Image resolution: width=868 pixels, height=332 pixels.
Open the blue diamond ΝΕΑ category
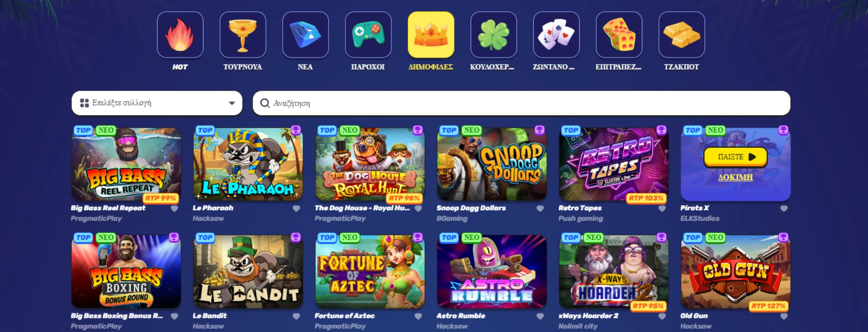point(305,35)
